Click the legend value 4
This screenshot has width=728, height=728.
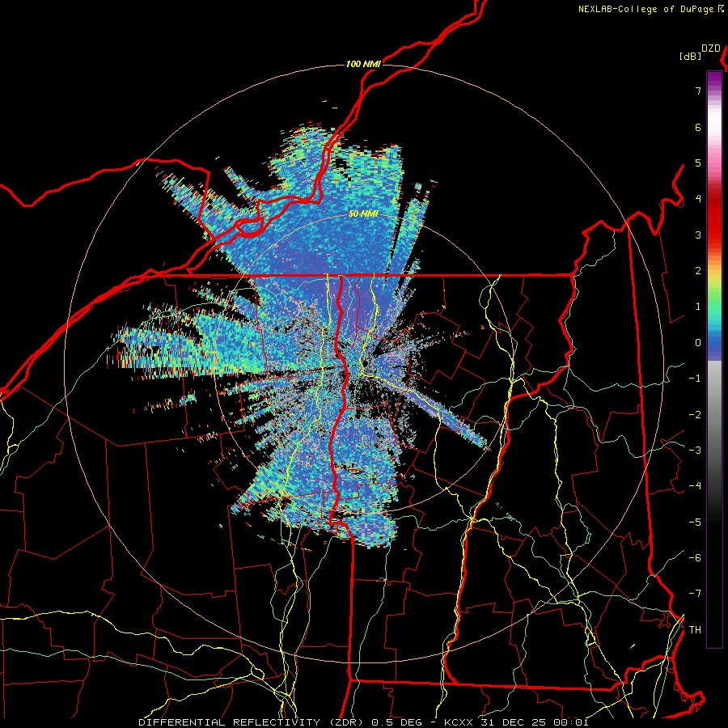[x=698, y=199]
